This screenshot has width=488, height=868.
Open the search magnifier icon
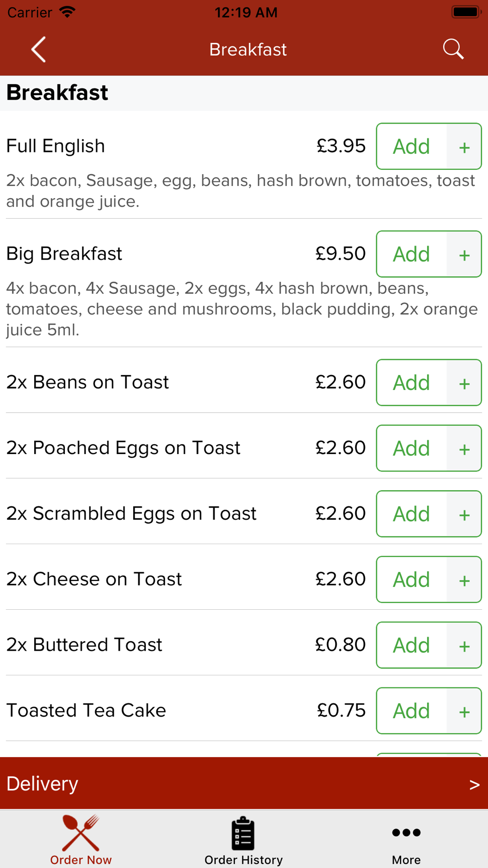pyautogui.click(x=453, y=49)
